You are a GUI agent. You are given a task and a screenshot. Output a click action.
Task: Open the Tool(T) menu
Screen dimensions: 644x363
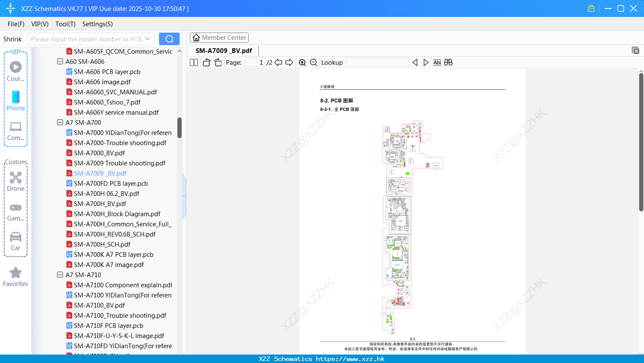click(x=66, y=24)
